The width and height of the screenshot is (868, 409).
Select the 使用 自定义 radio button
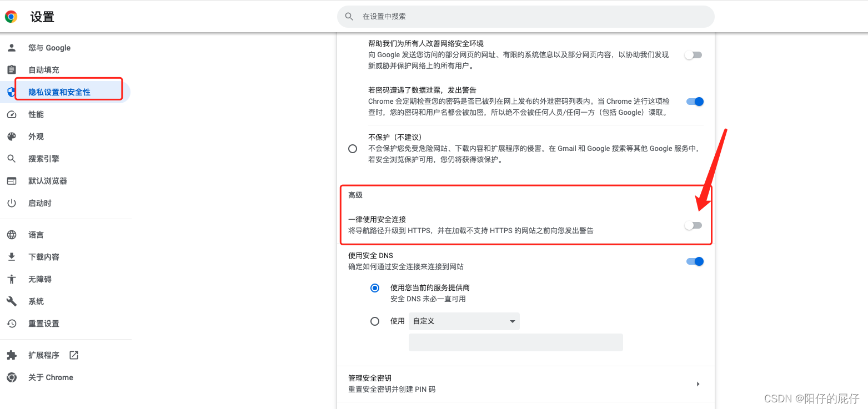(375, 321)
